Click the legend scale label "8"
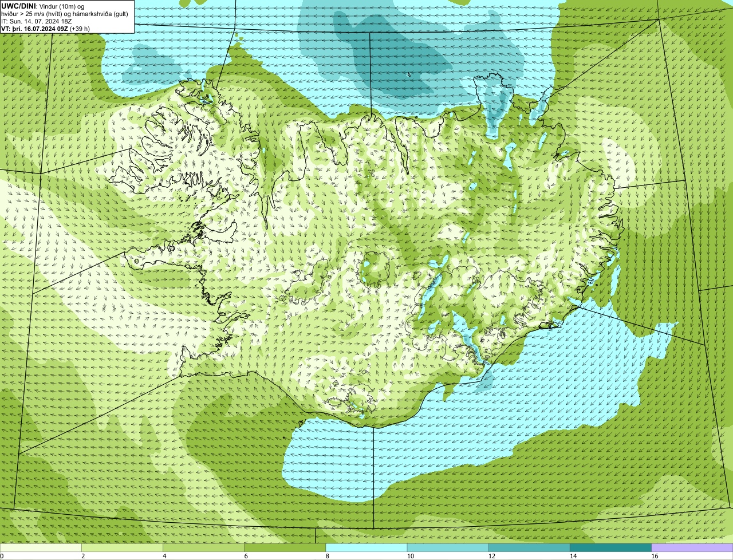Screen dimensions: 733x560 click(x=327, y=556)
